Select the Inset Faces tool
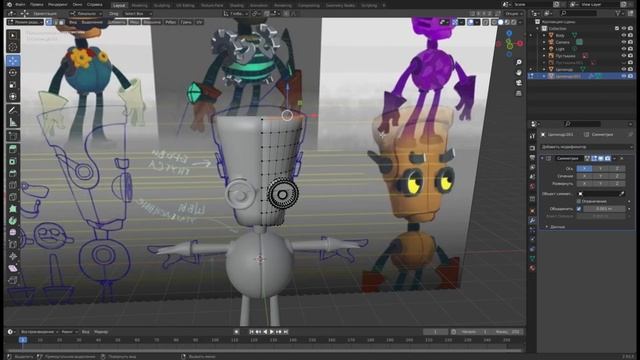This screenshot has height=360, width=640. [x=13, y=162]
